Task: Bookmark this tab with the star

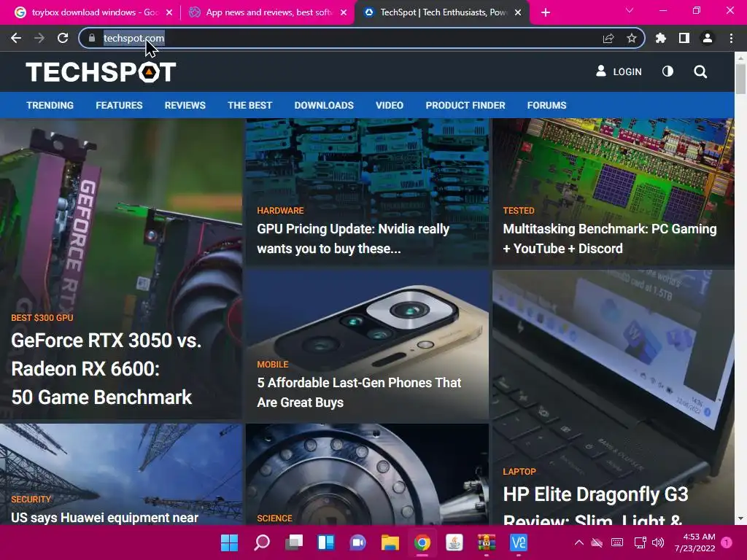Action: [x=632, y=38]
